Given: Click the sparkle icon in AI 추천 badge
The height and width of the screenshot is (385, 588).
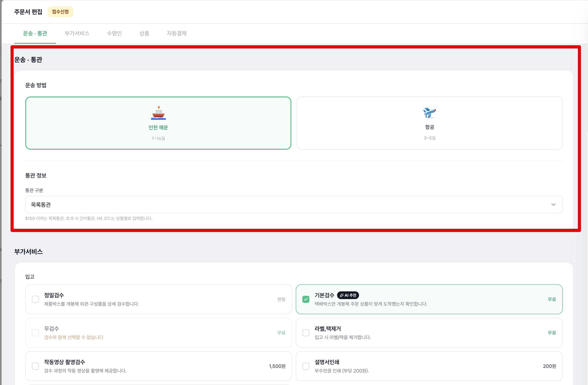Looking at the screenshot, I should point(341,295).
